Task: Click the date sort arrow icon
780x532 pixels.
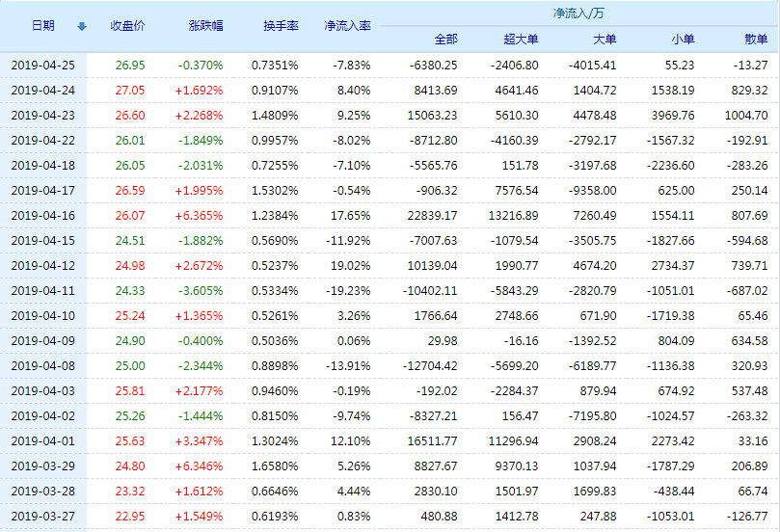Action: [x=82, y=26]
